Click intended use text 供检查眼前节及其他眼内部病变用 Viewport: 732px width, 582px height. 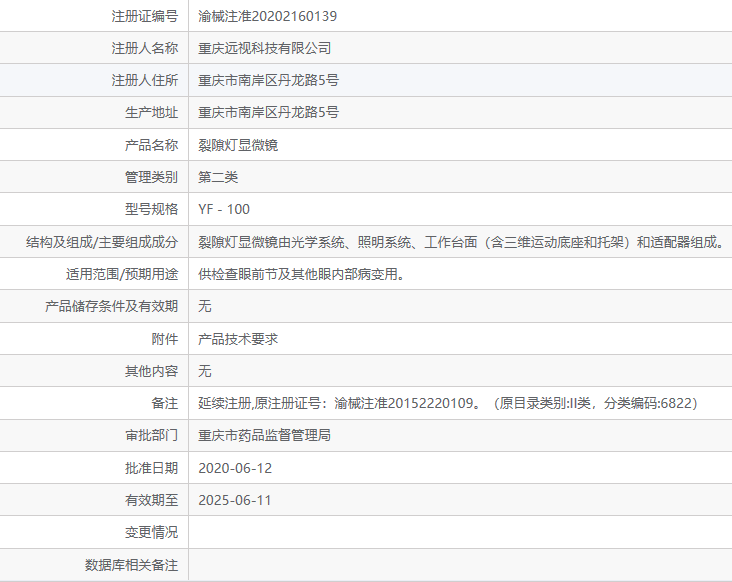point(301,274)
